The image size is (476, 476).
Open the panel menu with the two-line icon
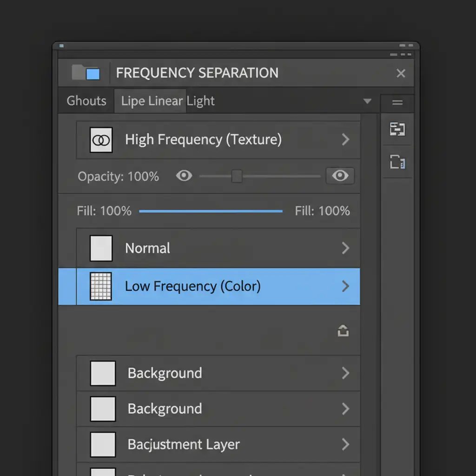397,103
